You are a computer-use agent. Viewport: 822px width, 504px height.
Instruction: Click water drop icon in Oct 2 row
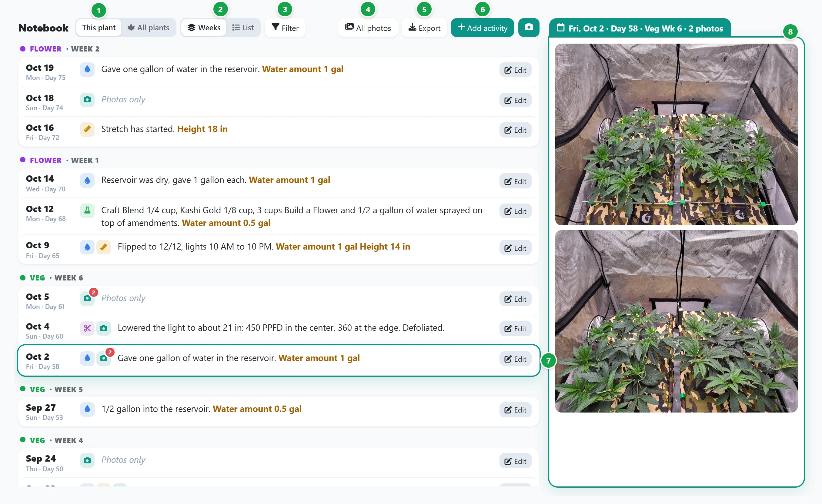[x=87, y=358]
